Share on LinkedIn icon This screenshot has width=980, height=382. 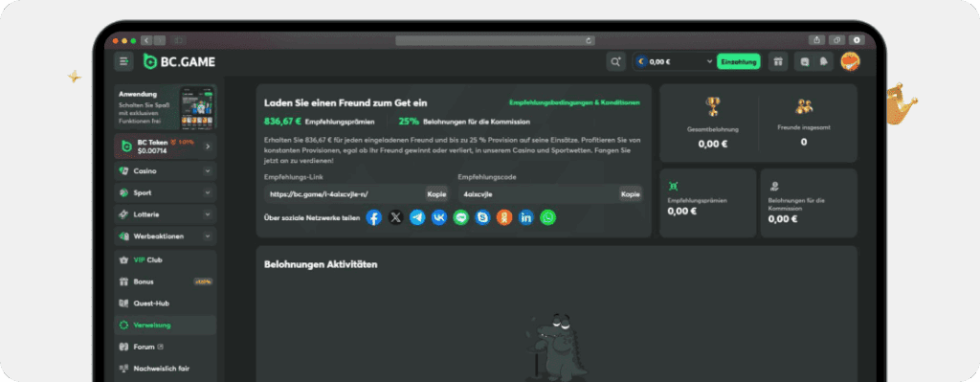point(526,217)
